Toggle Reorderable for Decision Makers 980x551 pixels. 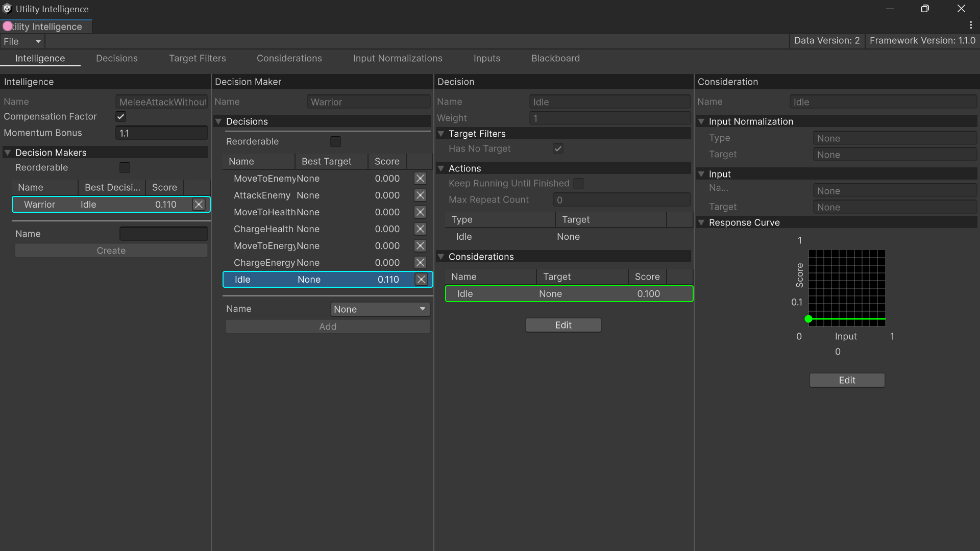click(x=125, y=168)
